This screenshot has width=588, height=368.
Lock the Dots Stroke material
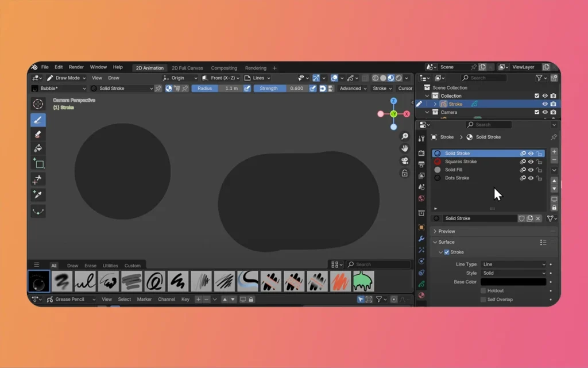click(539, 178)
